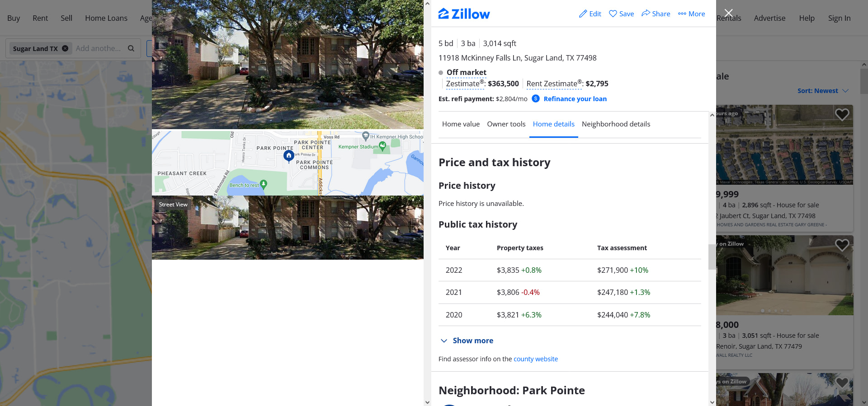Open the Street View thumbnail
Screen dimensions: 868x406
click(x=288, y=228)
